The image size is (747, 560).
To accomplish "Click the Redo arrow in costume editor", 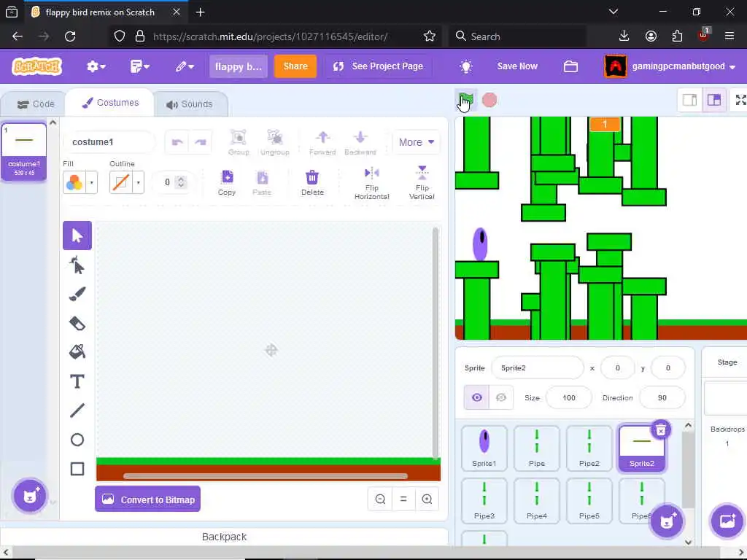I will [200, 142].
